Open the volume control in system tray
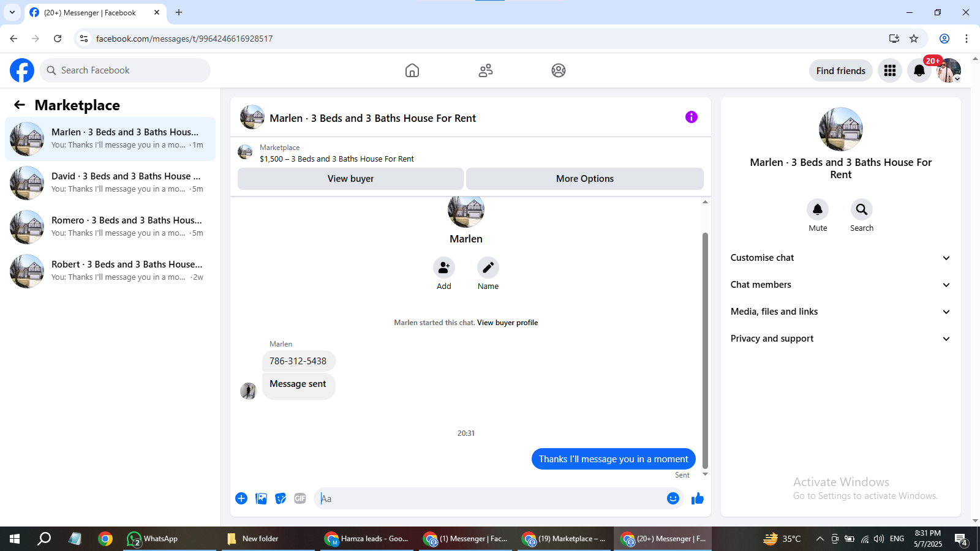 click(x=879, y=539)
